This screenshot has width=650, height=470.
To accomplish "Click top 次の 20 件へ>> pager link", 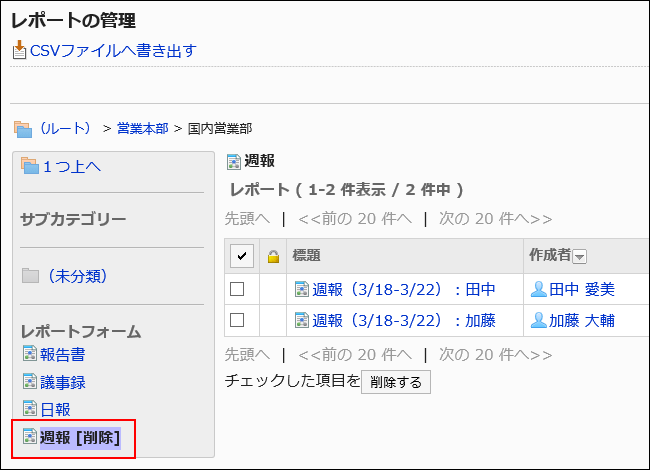I will tap(495, 218).
